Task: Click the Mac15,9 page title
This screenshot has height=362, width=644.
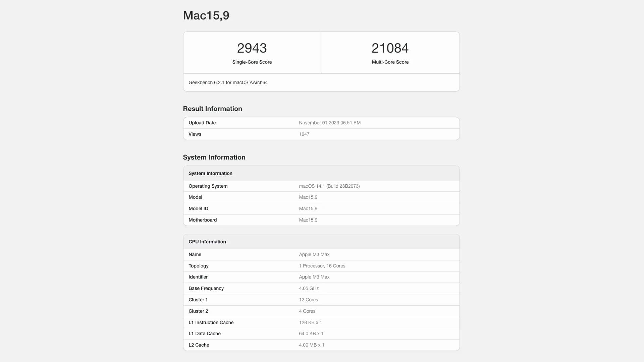Action: click(x=206, y=15)
